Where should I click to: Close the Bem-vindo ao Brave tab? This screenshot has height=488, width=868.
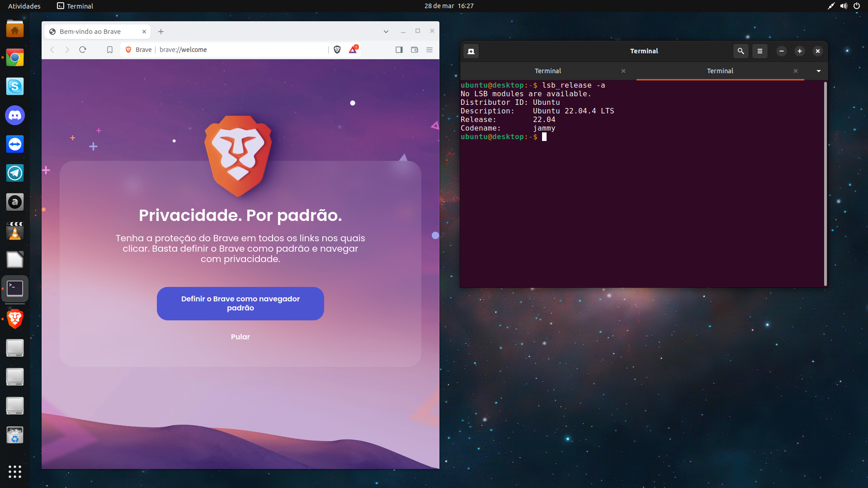[144, 32]
